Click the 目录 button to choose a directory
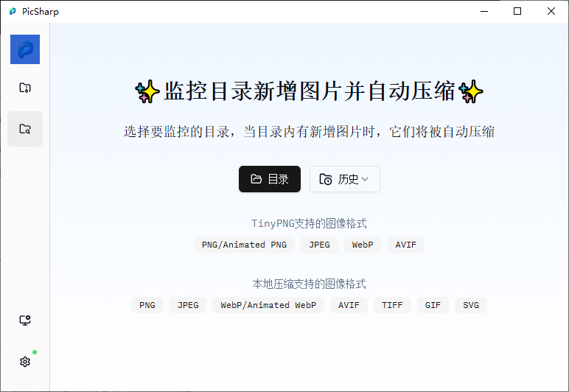This screenshot has width=569, height=392. 270,179
